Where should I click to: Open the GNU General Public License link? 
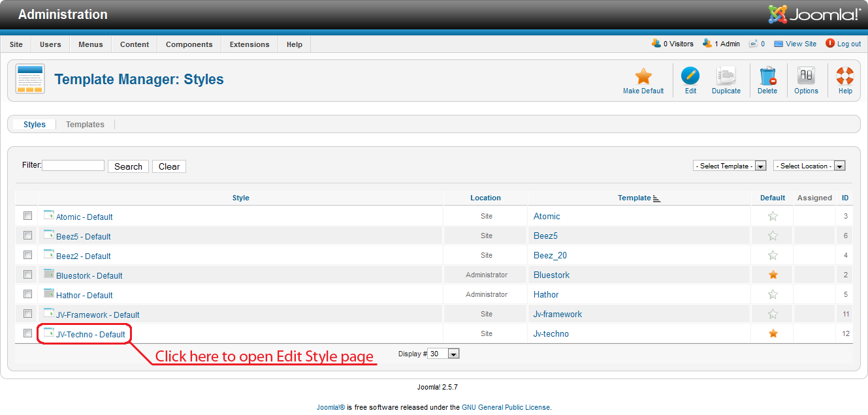tap(506, 407)
